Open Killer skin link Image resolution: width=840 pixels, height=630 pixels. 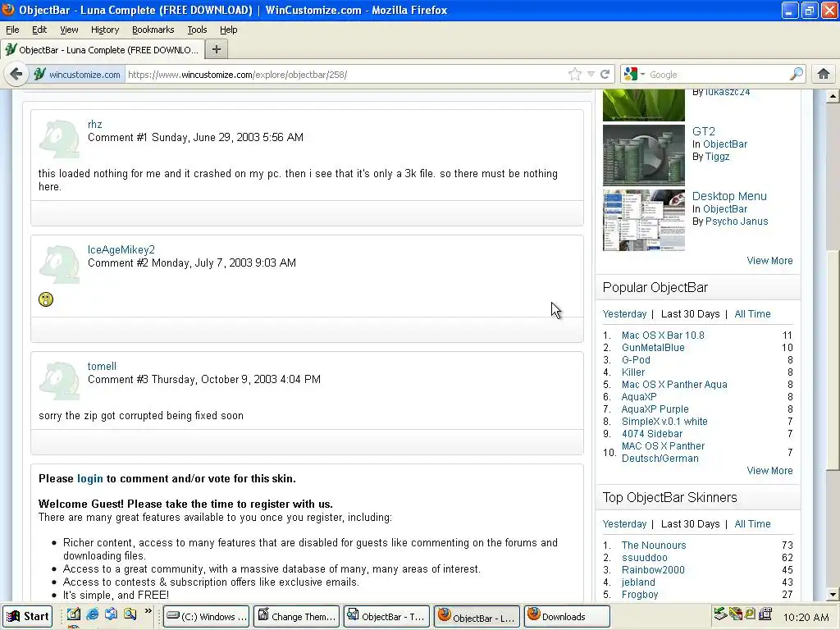[633, 372]
